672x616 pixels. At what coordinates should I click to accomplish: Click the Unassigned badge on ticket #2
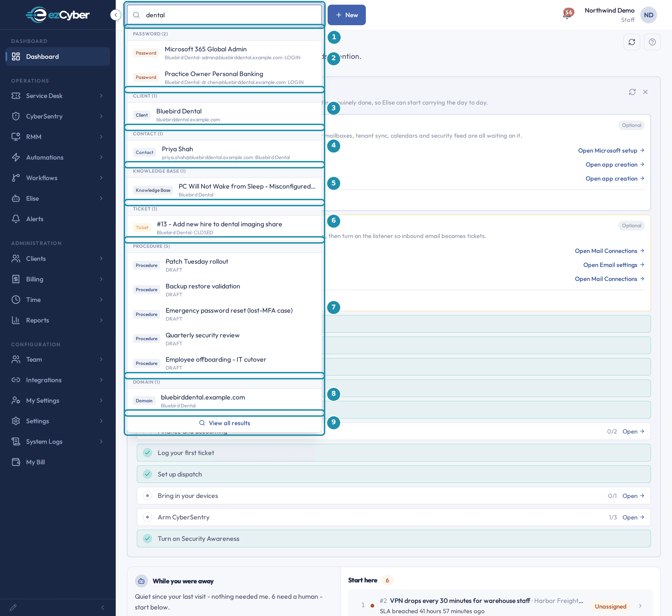[x=610, y=606]
